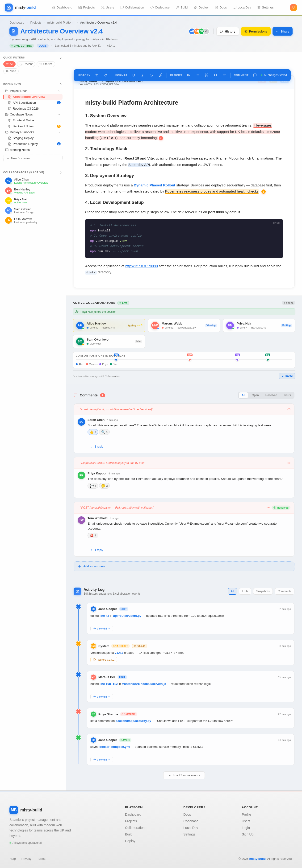Insert a code block
The image size is (302, 868).
(216, 75)
